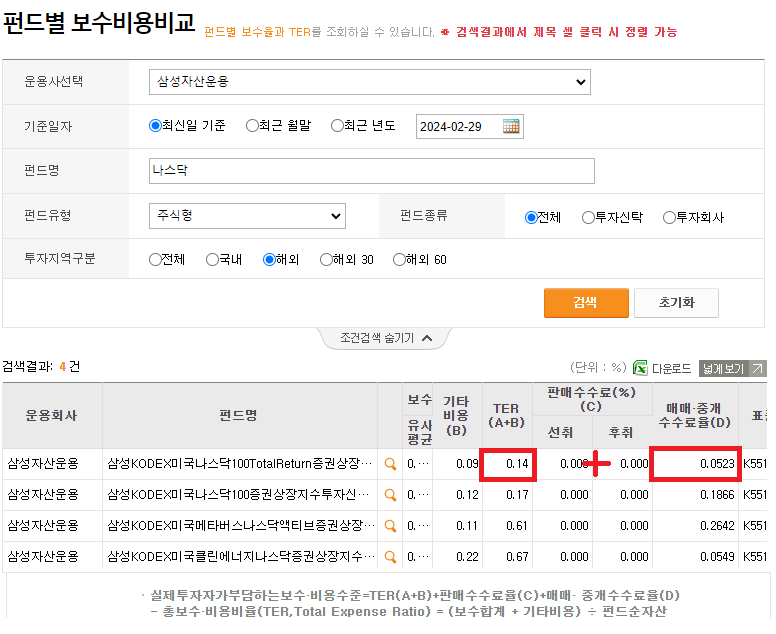Screen dimensions: 776x634
Task: Click the 펀드명 input field containing 나스닥
Action: pos(372,171)
